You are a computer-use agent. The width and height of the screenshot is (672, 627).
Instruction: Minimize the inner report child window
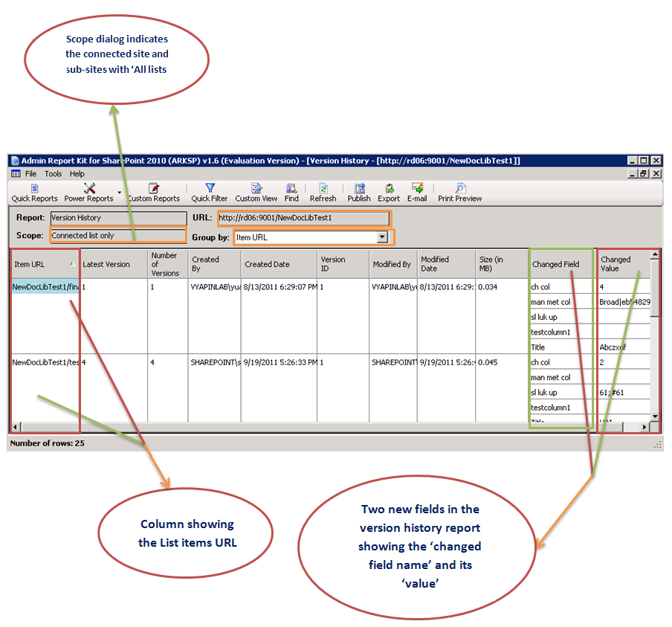(x=633, y=174)
